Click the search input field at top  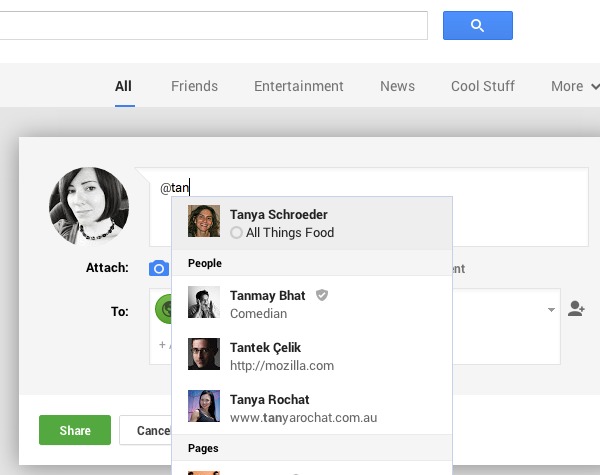tap(214, 25)
